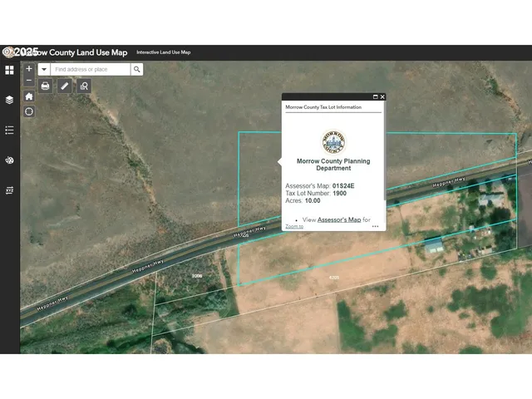Find my location on the map

(x=29, y=111)
